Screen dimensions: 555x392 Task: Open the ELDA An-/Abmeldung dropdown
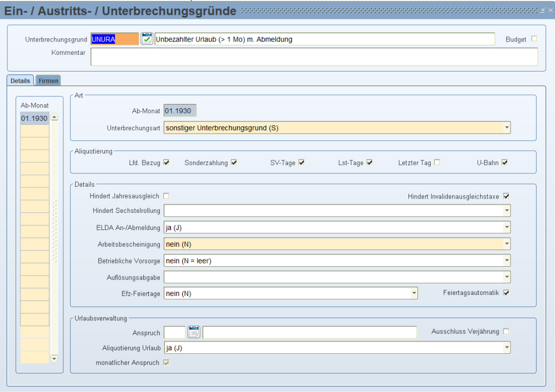[507, 227]
